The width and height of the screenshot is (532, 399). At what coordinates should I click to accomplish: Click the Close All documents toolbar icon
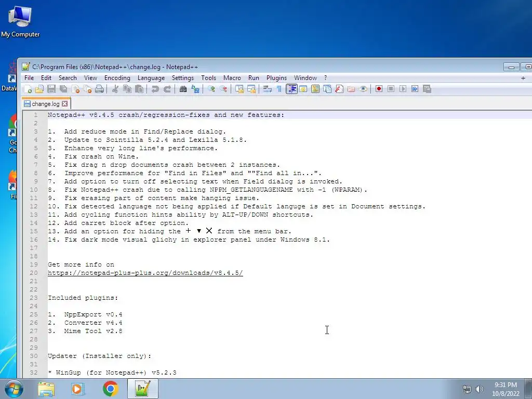[x=87, y=89]
